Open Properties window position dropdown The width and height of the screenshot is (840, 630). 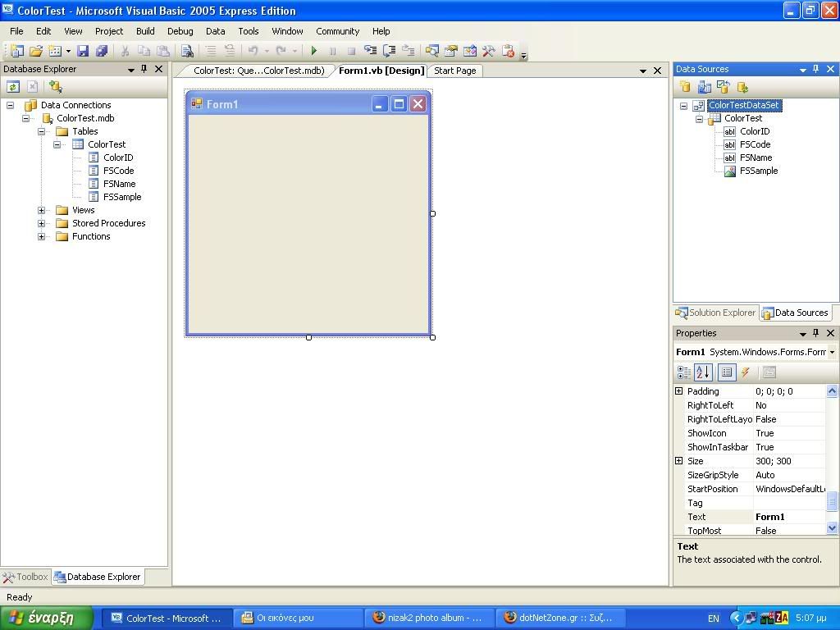802,334
